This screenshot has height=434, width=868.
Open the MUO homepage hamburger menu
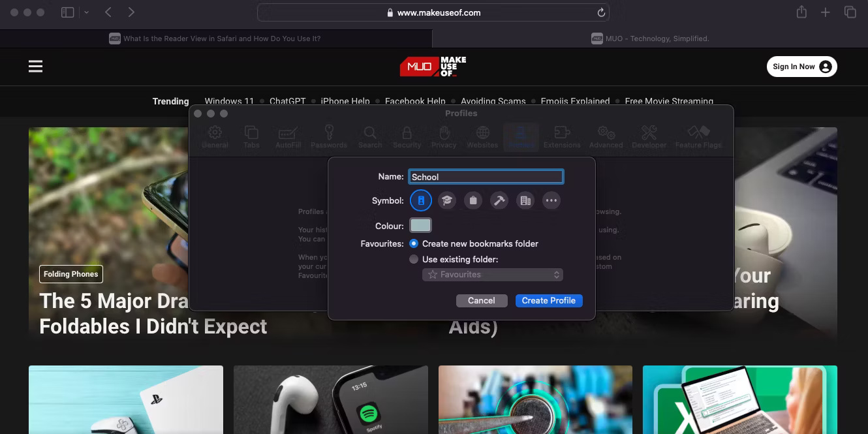[35, 66]
